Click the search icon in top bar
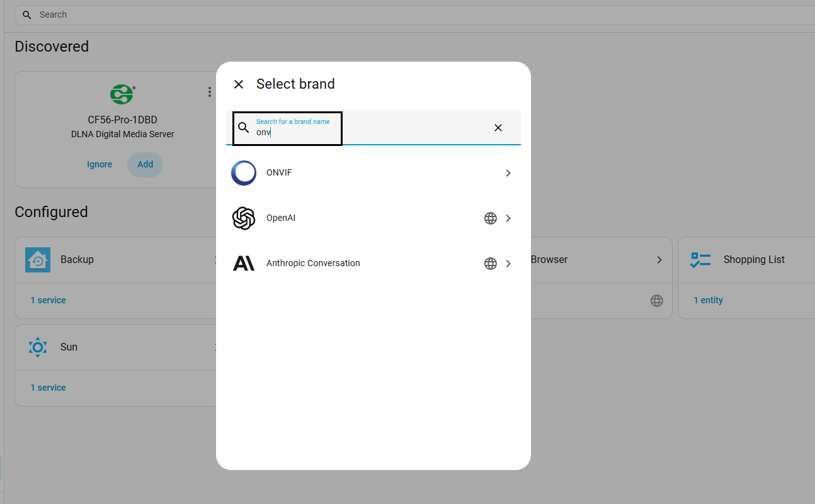Screen dimensions: 815x504 coord(27,14)
